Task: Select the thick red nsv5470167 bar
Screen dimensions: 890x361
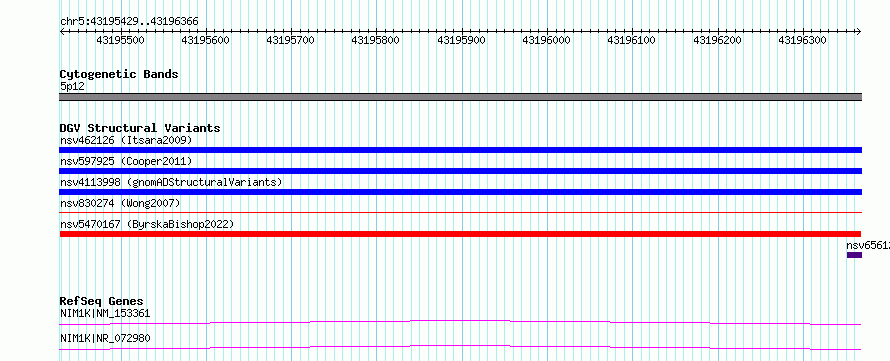Action: 460,234
